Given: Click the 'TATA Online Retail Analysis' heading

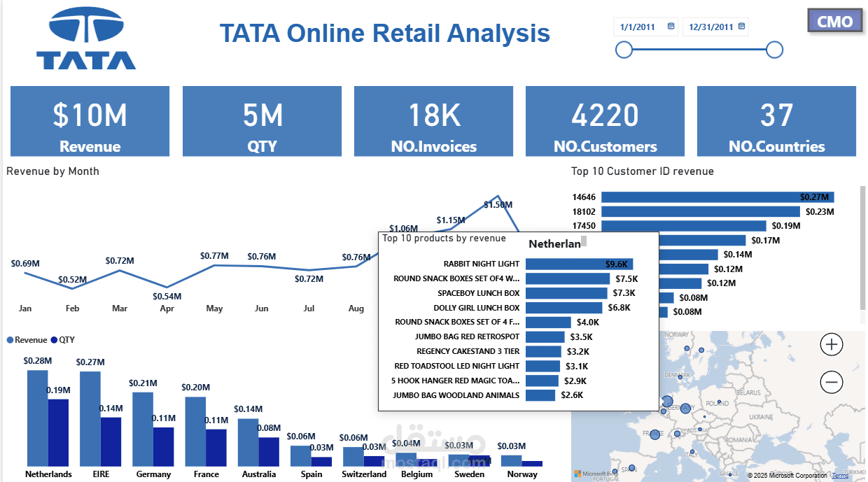Looking at the screenshot, I should point(385,33).
